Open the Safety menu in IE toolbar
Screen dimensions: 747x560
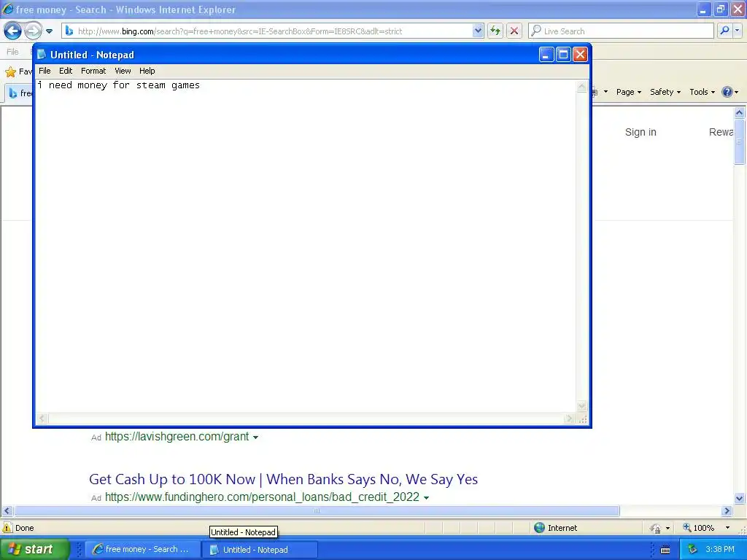coord(665,92)
